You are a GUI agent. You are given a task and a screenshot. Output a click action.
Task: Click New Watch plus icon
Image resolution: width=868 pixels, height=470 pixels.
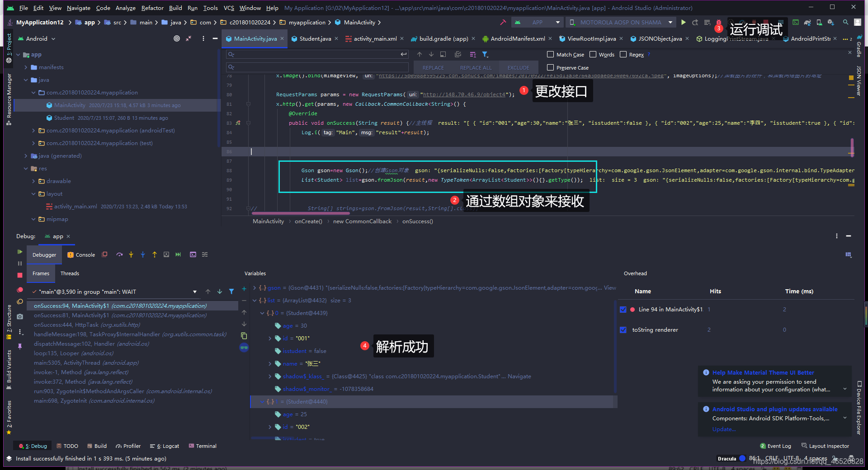point(244,288)
